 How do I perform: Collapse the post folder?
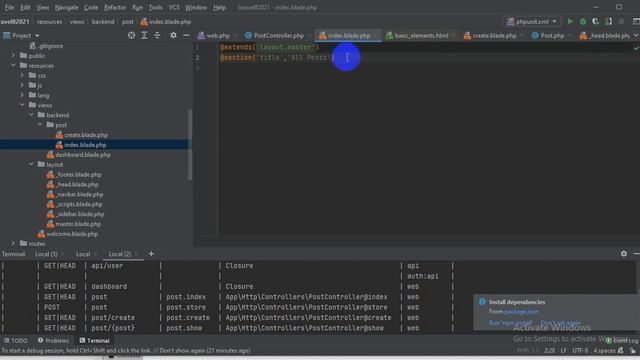(40, 125)
